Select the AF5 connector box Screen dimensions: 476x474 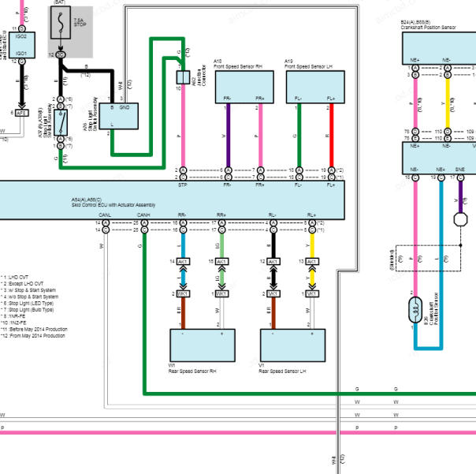coord(22,113)
